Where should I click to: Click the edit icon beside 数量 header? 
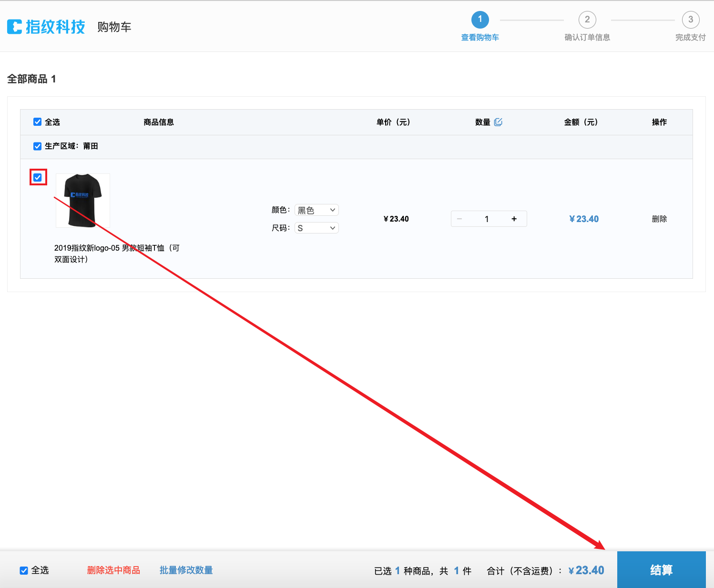pyautogui.click(x=499, y=122)
